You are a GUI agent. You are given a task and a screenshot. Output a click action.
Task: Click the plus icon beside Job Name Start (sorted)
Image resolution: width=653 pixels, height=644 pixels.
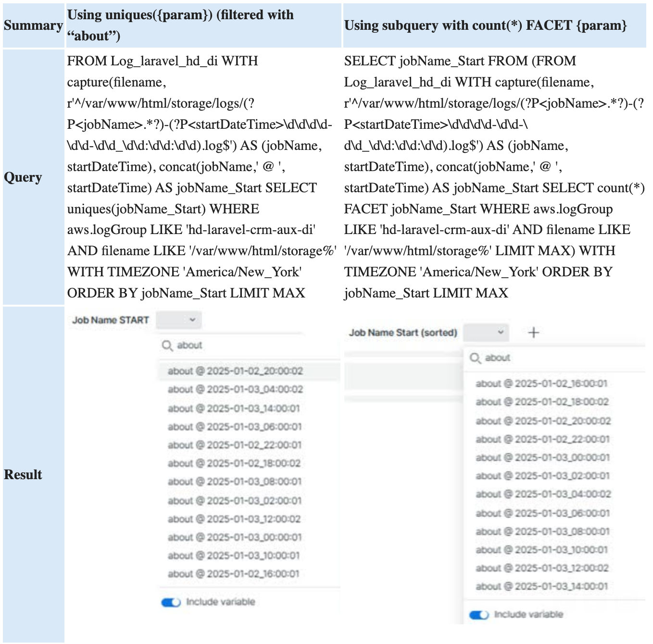[533, 333]
